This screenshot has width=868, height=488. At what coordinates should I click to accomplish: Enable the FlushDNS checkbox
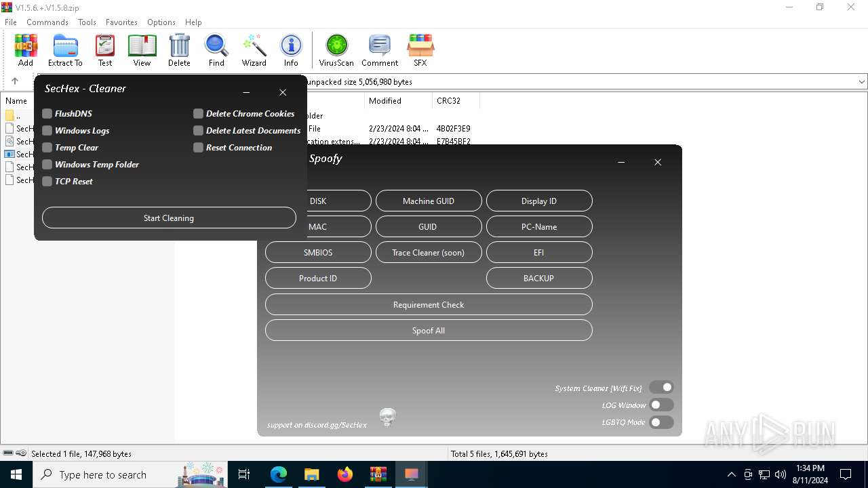47,114
